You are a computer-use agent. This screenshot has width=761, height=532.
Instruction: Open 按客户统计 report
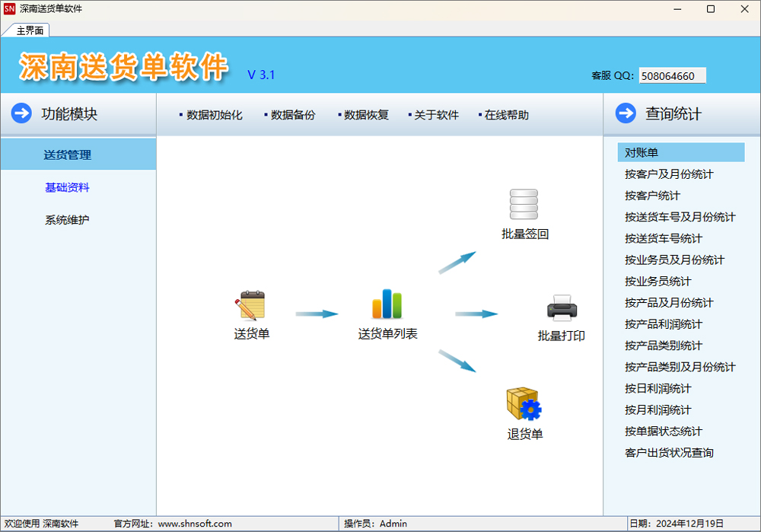click(652, 196)
